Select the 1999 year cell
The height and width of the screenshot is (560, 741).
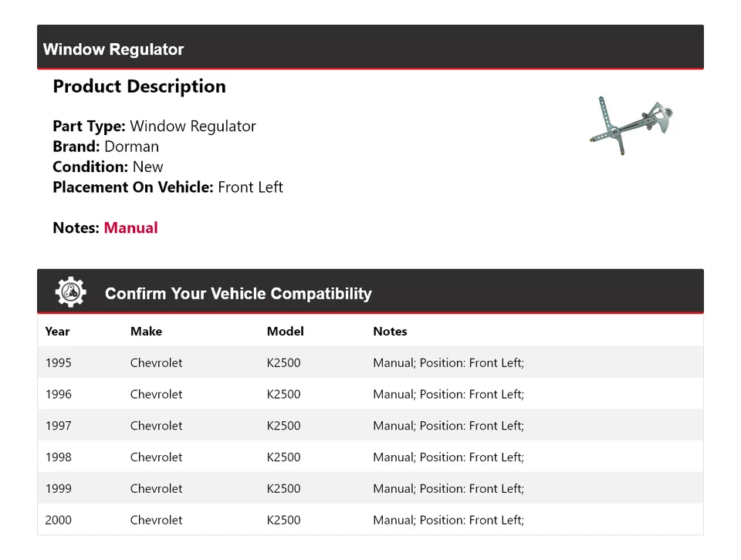pyautogui.click(x=58, y=488)
